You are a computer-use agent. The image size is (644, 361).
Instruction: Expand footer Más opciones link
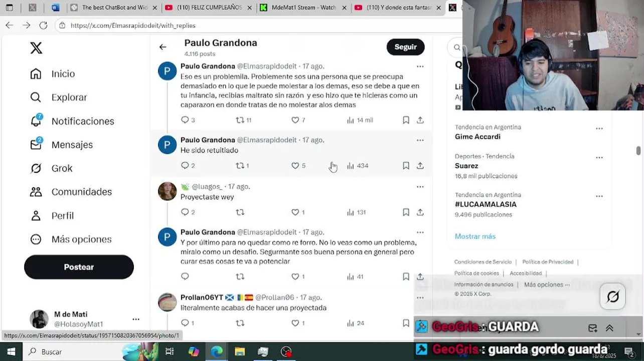click(547, 284)
